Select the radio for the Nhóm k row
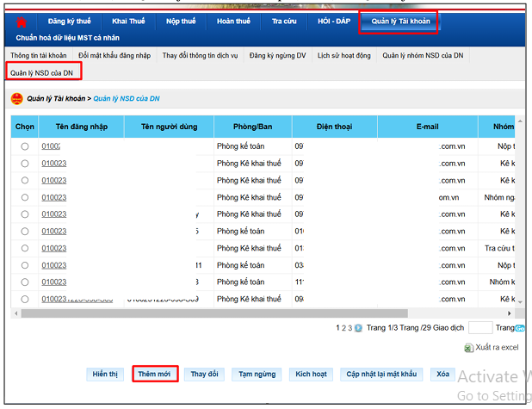 pyautogui.click(x=25, y=282)
